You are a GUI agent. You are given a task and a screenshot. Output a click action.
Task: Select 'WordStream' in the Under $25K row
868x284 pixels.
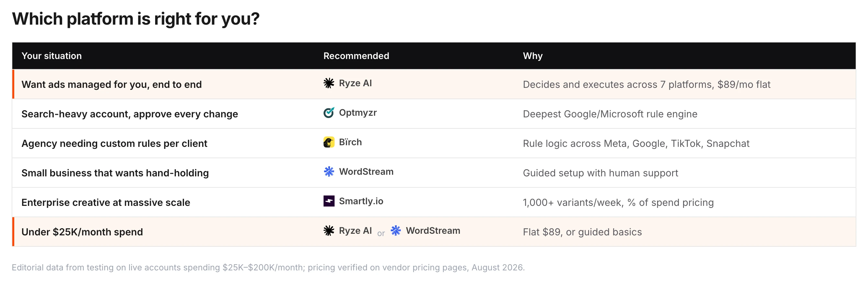pyautogui.click(x=433, y=231)
